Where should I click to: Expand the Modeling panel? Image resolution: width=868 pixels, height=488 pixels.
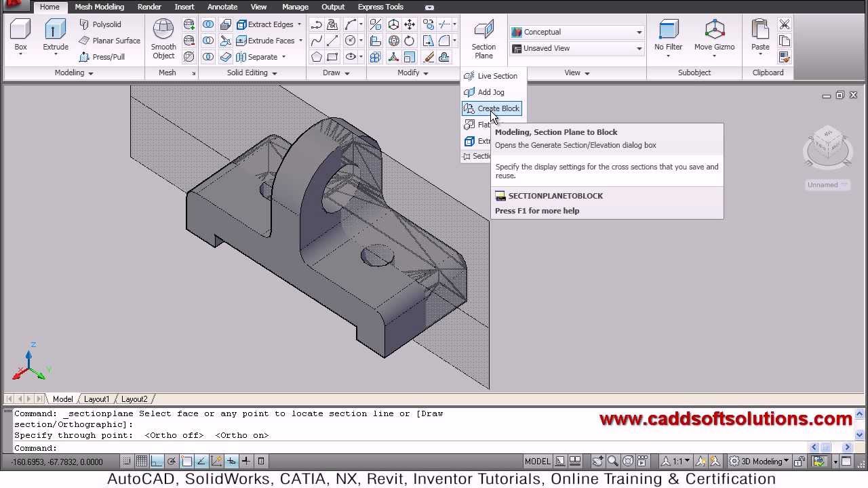[74, 73]
